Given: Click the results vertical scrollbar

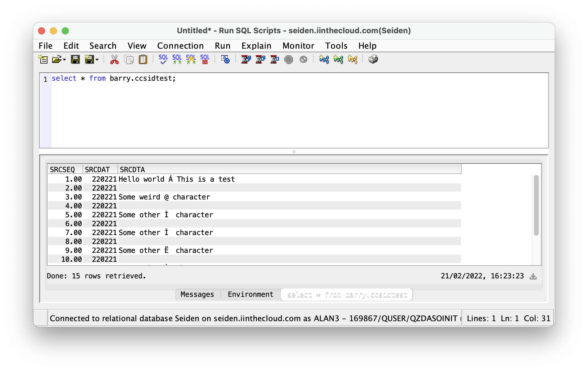Looking at the screenshot, I should point(536,205).
